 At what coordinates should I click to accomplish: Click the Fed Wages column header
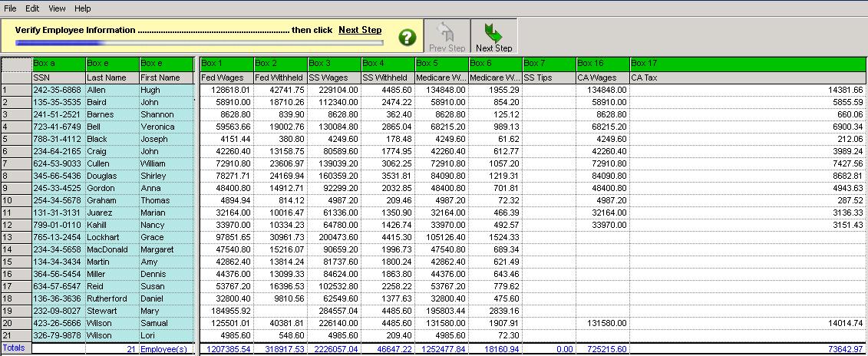click(x=226, y=77)
